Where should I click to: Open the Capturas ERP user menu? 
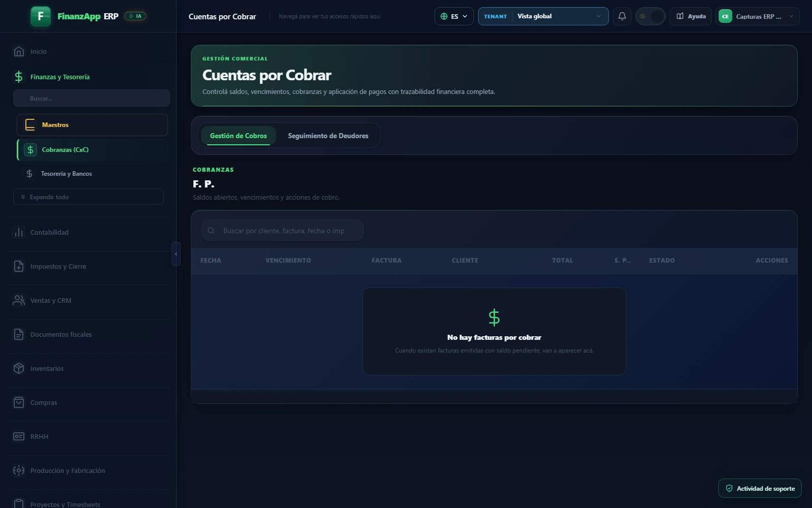pyautogui.click(x=757, y=16)
